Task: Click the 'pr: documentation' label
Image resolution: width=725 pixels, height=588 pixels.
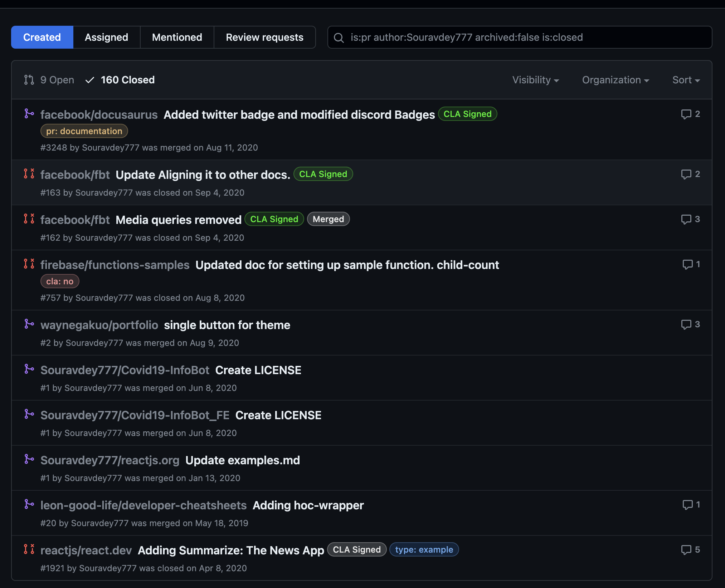Action: coord(84,131)
